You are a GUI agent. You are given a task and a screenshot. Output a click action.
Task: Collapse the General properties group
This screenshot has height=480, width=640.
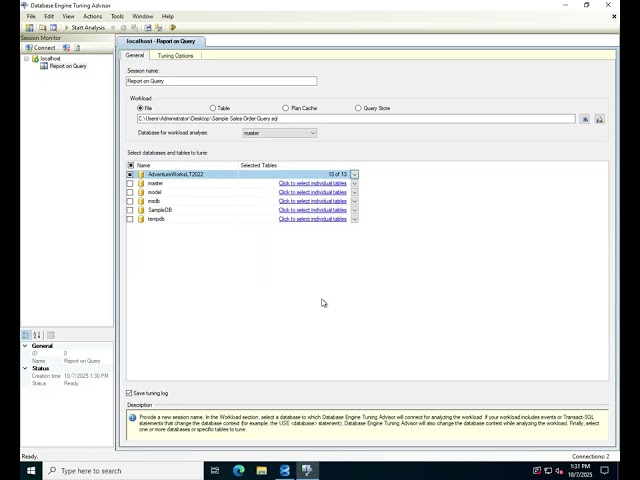[25, 346]
